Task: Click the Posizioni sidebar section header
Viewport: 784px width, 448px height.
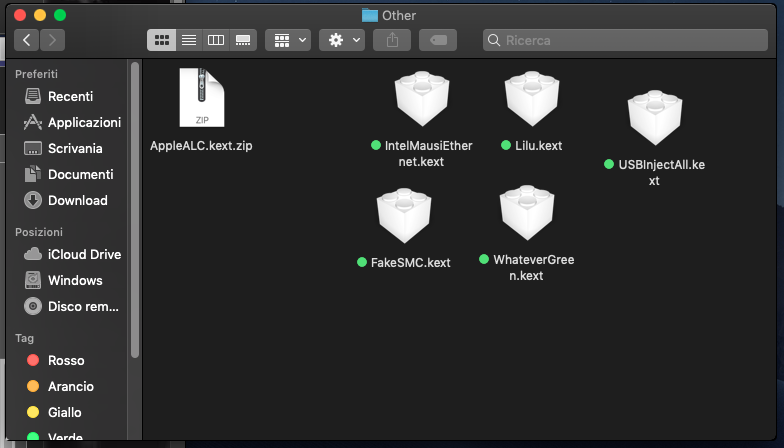Action: point(39,232)
